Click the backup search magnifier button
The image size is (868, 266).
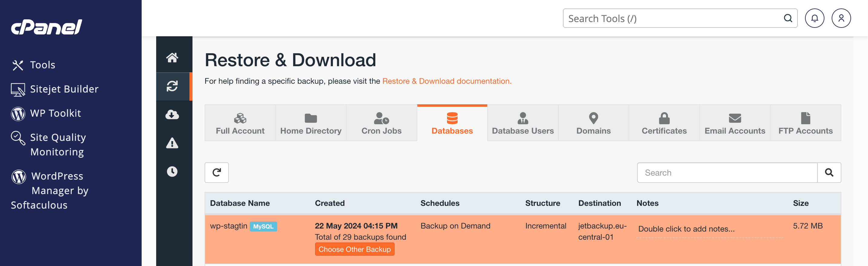pyautogui.click(x=829, y=172)
